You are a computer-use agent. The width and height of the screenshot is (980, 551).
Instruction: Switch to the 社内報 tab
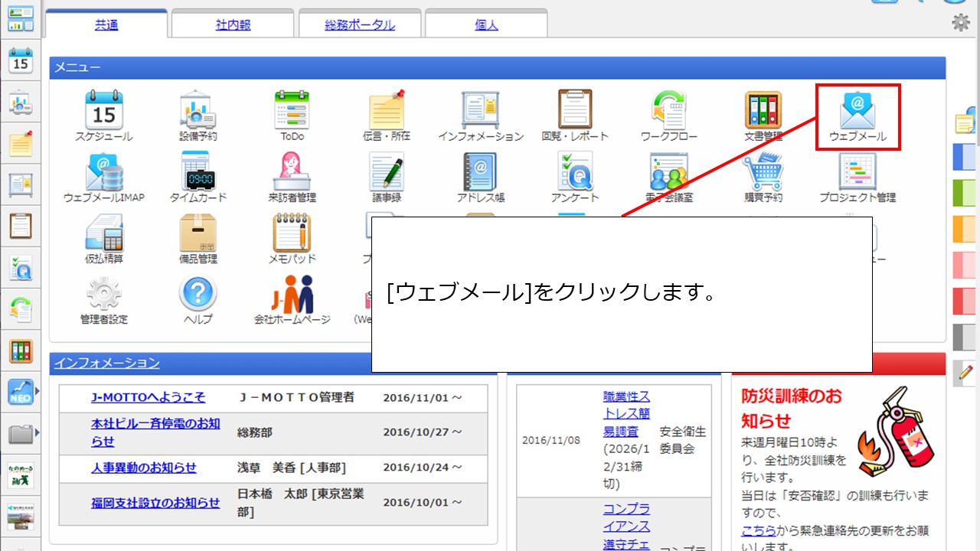pos(233,24)
